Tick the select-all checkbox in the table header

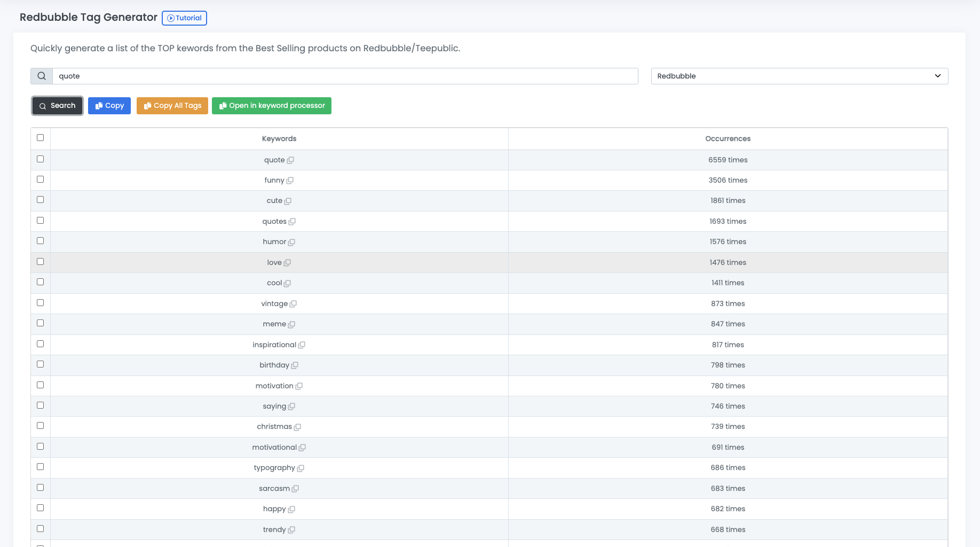tap(41, 138)
